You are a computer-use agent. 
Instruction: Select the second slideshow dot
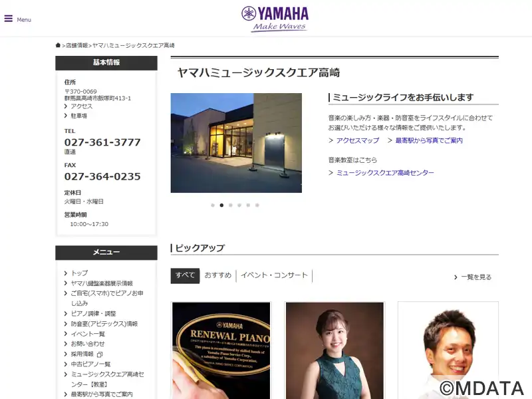click(x=221, y=205)
